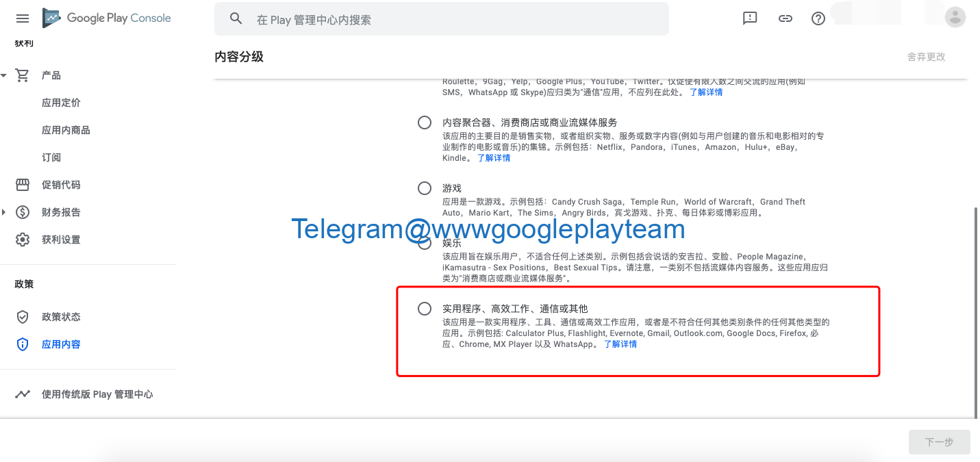The height and width of the screenshot is (462, 980).
Task: Click the 舍弃更改 button
Action: coord(926,57)
